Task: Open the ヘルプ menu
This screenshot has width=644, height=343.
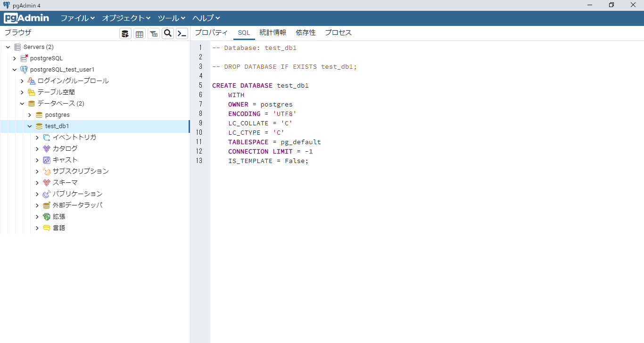Action: coord(206,18)
